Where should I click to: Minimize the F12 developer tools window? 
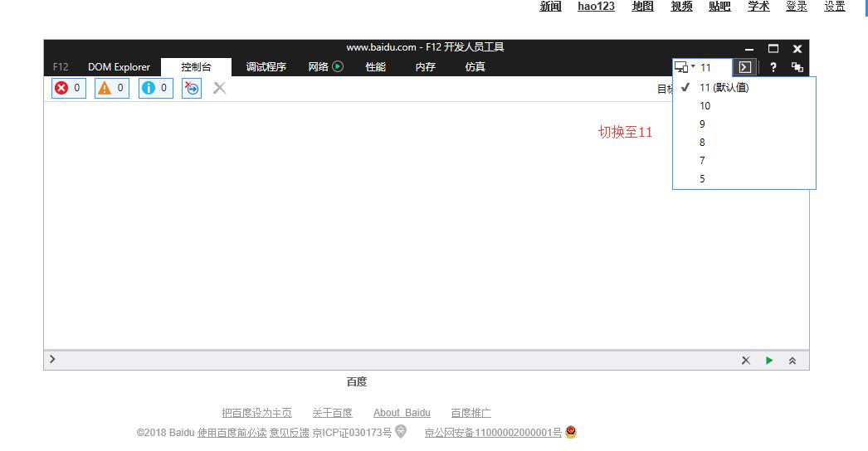pos(749,49)
